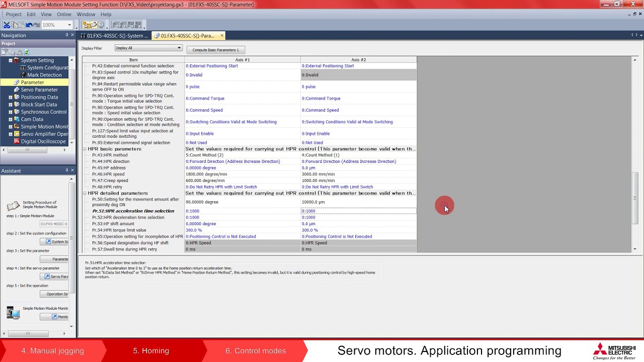Open the Window menu

tap(86, 14)
